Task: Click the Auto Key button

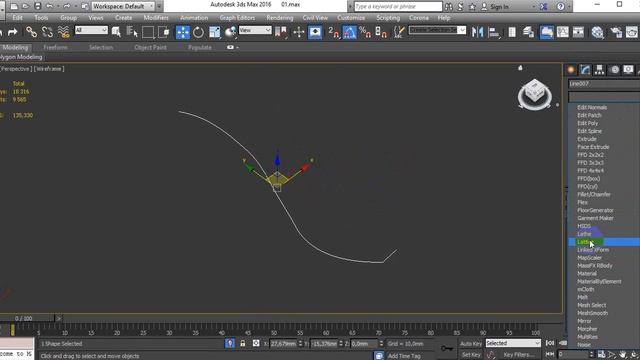Action: (470, 344)
